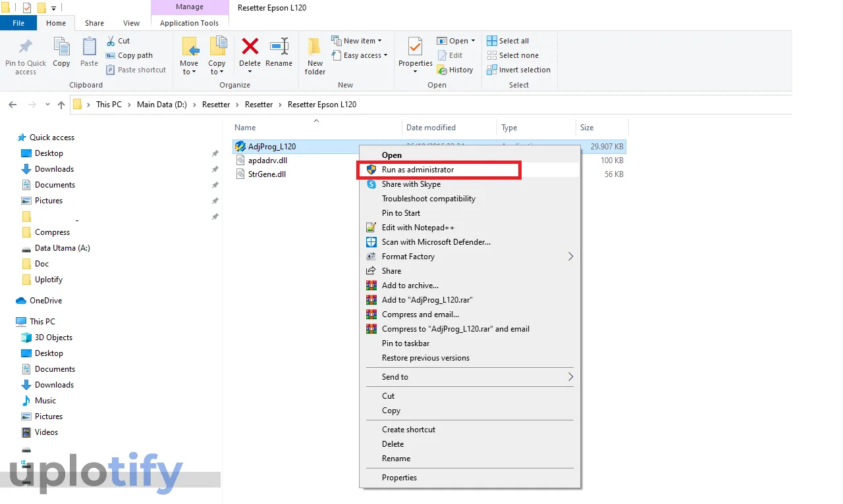Open Music under This PC
The image size is (843, 504).
[45, 401]
